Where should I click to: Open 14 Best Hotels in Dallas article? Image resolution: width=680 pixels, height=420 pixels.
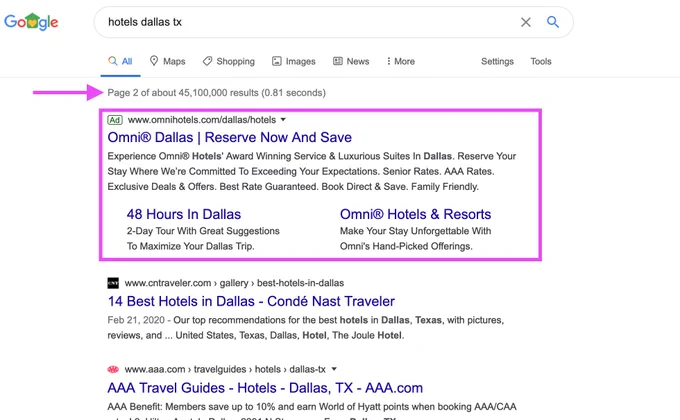pos(251,301)
